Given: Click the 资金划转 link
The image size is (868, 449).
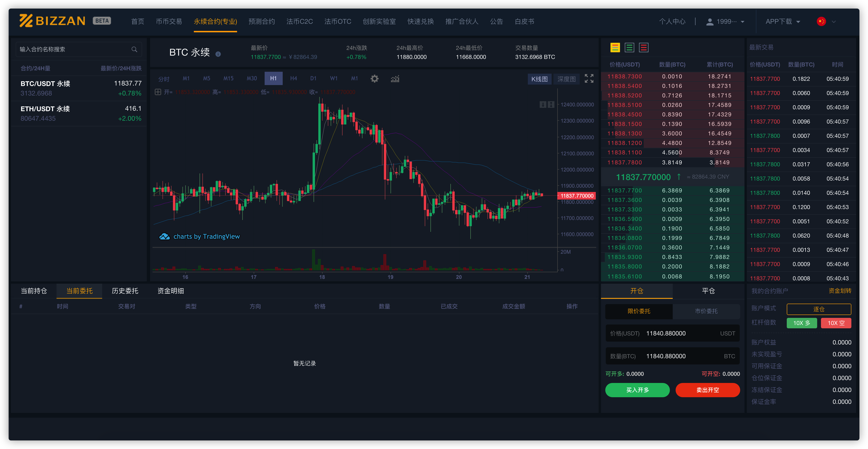Looking at the screenshot, I should coord(840,291).
